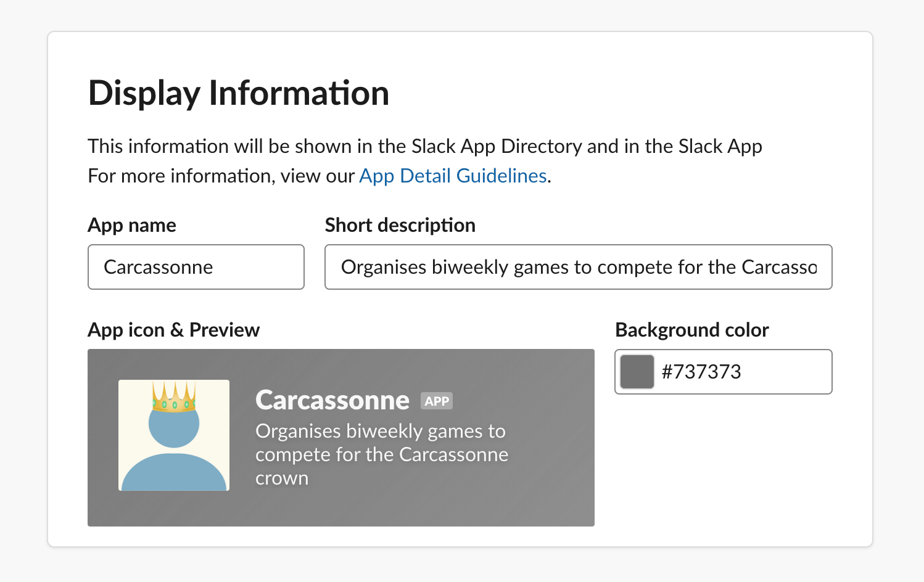Select the #737373 hex color value
This screenshot has height=582, width=924.
(701, 372)
